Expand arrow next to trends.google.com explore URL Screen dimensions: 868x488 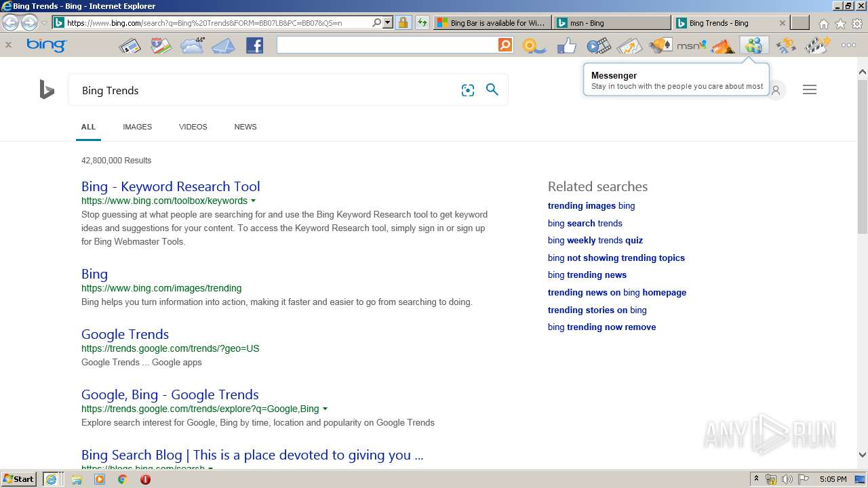325,409
